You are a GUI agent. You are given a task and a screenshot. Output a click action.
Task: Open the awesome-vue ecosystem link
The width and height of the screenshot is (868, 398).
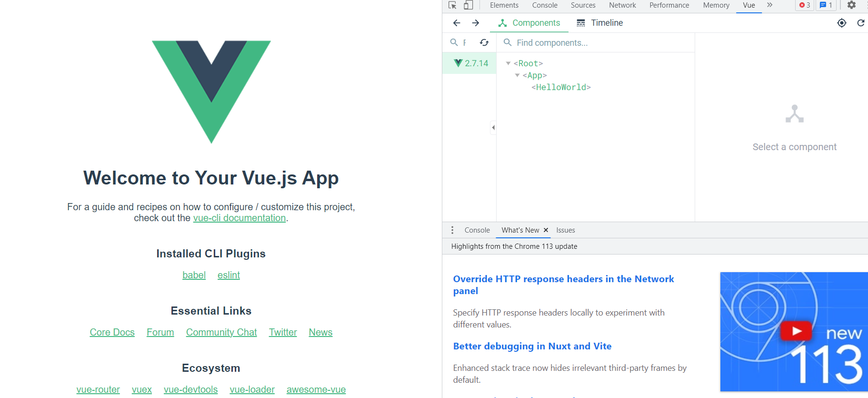click(316, 389)
